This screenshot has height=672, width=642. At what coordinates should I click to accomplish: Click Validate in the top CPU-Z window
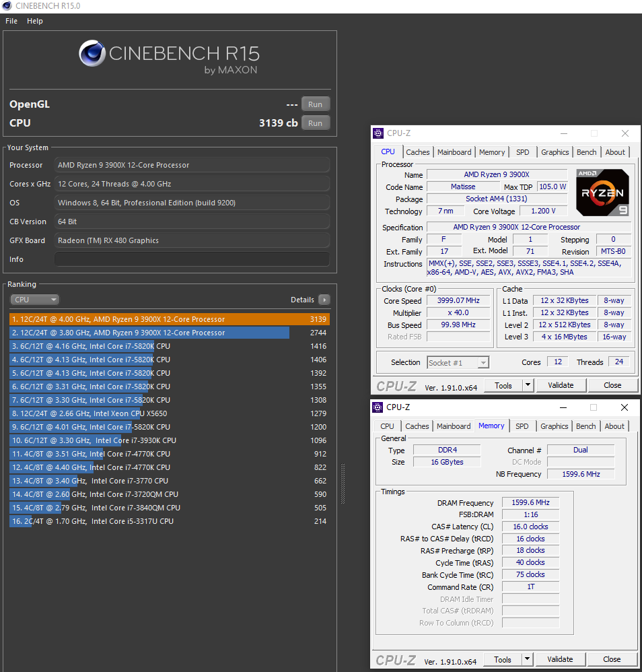coord(561,385)
